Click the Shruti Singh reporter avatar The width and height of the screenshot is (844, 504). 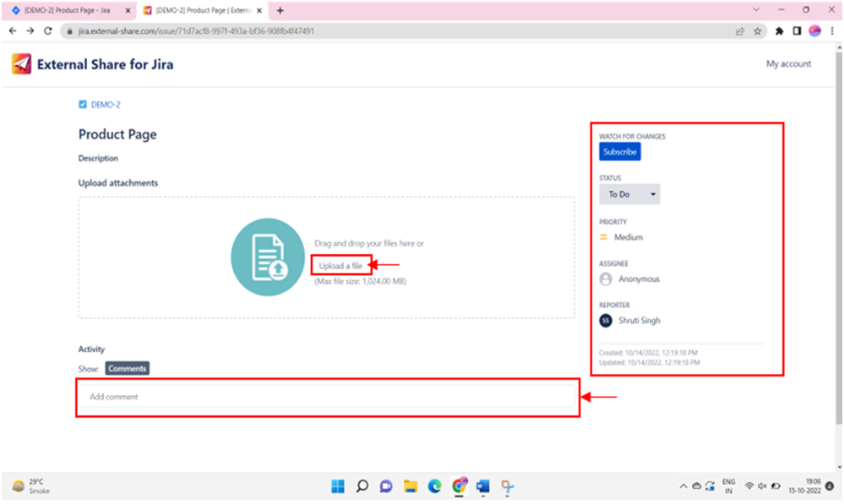pyautogui.click(x=606, y=321)
